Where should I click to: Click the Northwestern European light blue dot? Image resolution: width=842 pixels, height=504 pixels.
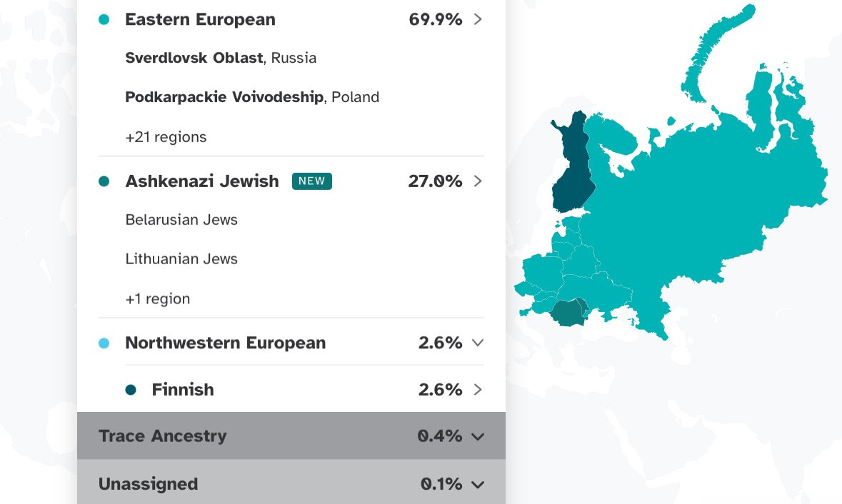104,343
